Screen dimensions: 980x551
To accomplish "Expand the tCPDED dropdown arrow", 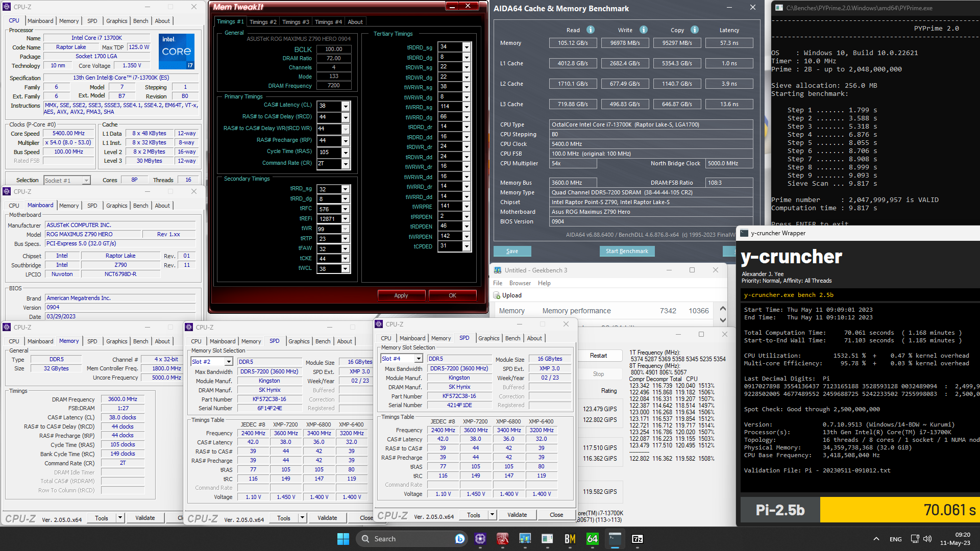I will pyautogui.click(x=467, y=246).
